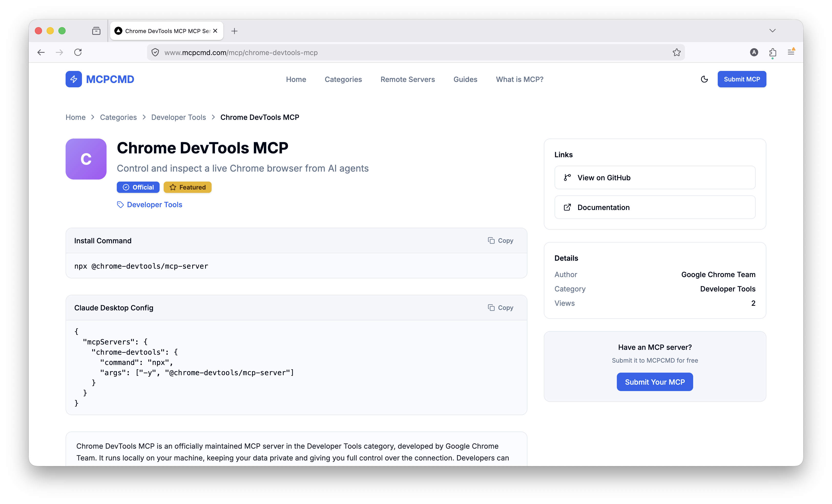This screenshot has width=832, height=504.
Task: Open the What is MCP? nav item
Action: pos(519,79)
